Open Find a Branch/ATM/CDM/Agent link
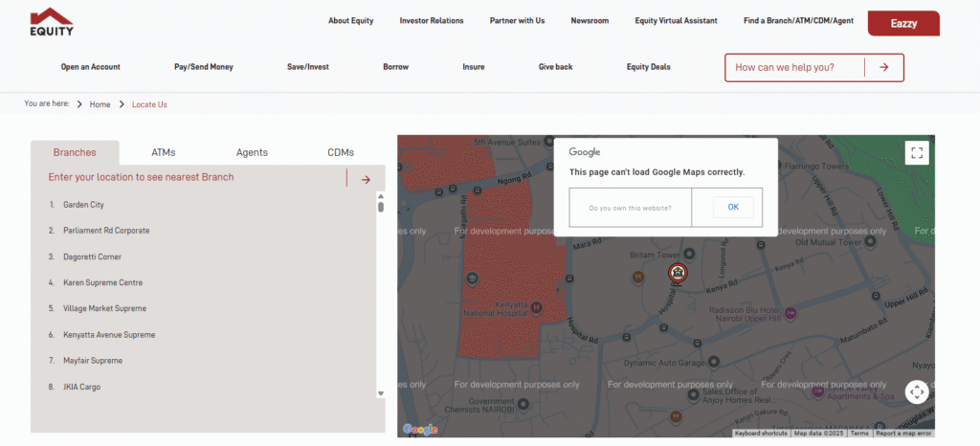Screen dimensions: 980x446 click(x=798, y=21)
